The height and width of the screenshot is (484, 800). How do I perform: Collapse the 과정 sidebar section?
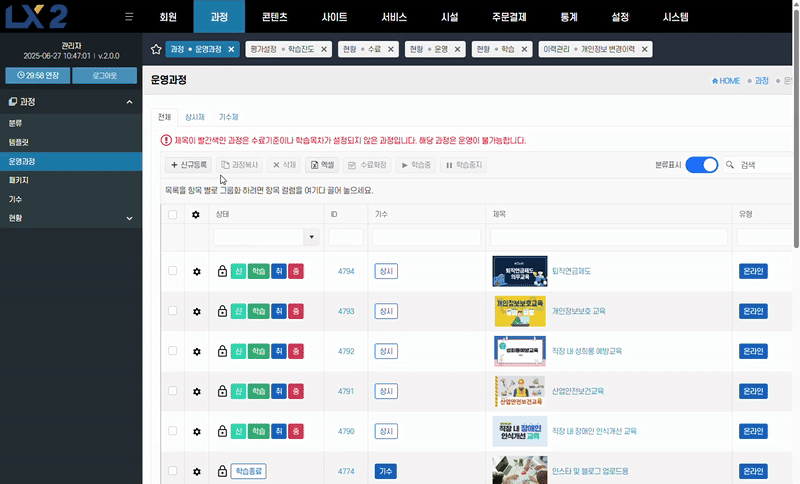point(130,102)
